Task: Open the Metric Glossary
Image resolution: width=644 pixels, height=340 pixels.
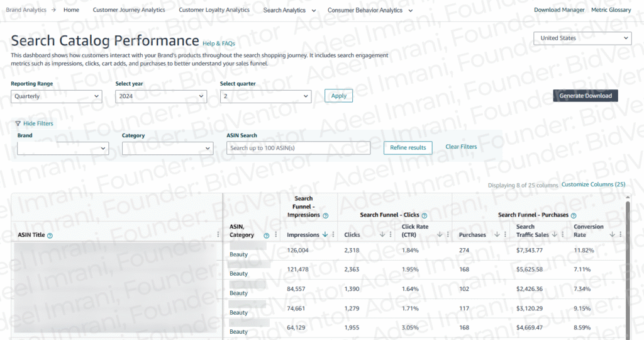Action: (x=611, y=10)
